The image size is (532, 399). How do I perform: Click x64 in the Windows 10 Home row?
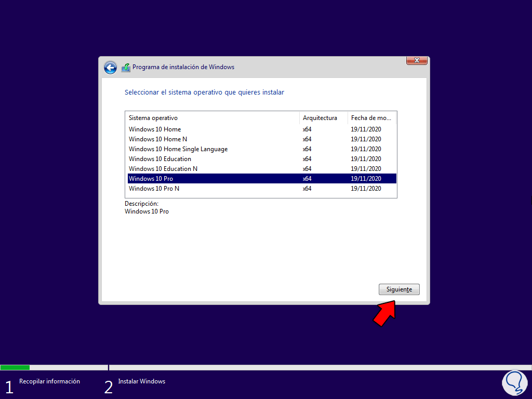307,129
